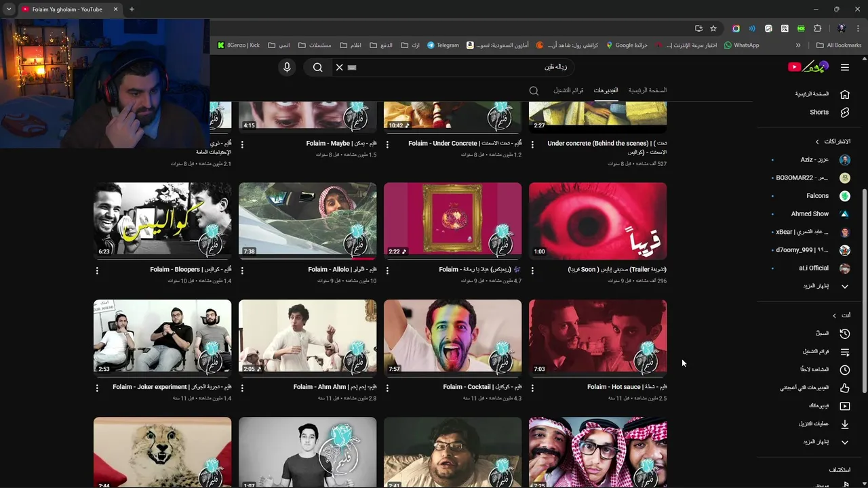Go to the الصفحة الرئيسية channel tab
Screen dimensions: 868x488
pos(647,90)
